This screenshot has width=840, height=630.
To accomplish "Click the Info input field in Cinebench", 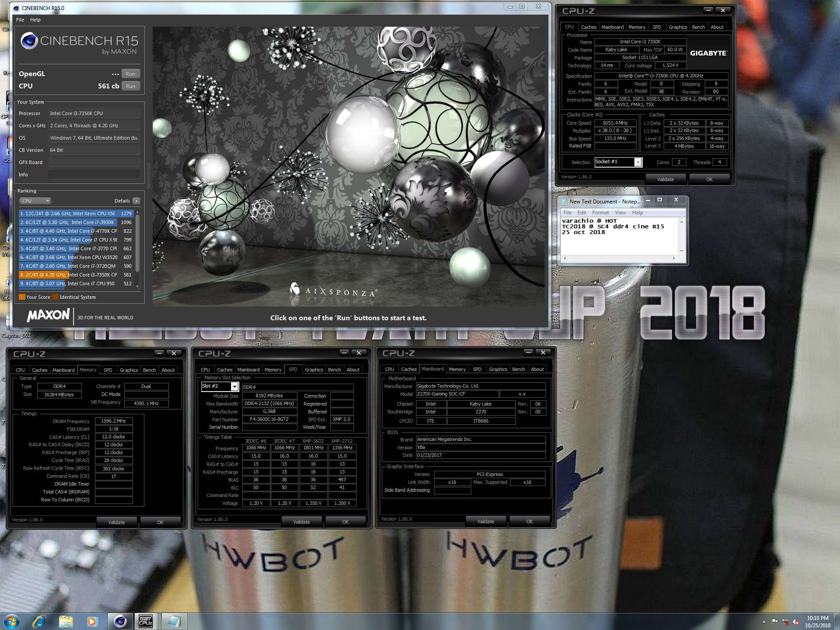I will pos(94,175).
